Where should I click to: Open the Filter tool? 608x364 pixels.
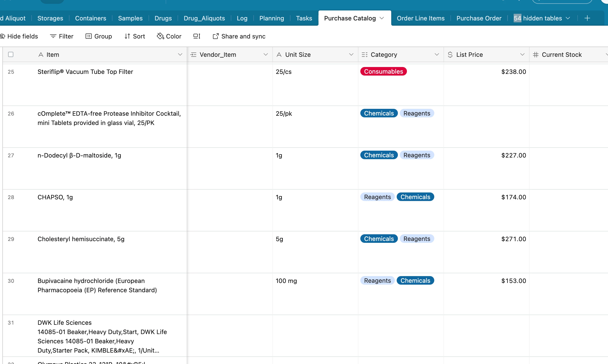pyautogui.click(x=62, y=36)
